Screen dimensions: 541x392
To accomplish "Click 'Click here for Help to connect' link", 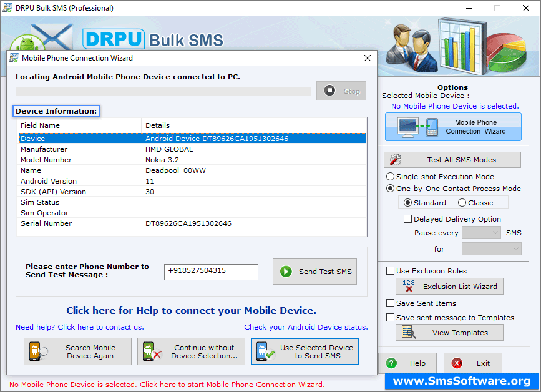I will coord(191,311).
